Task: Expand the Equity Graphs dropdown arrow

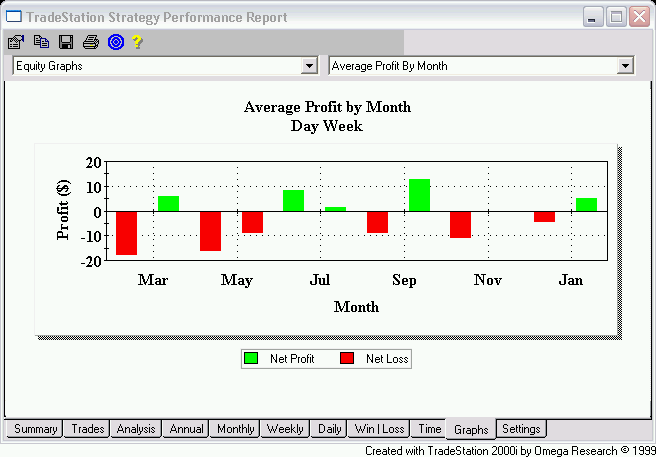Action: pyautogui.click(x=309, y=66)
